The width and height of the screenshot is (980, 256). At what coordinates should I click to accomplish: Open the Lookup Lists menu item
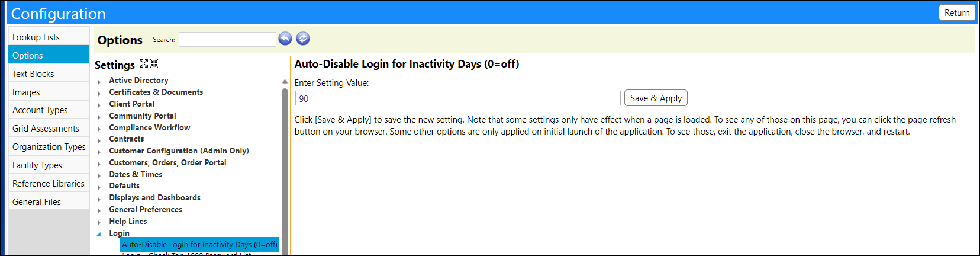(49, 37)
